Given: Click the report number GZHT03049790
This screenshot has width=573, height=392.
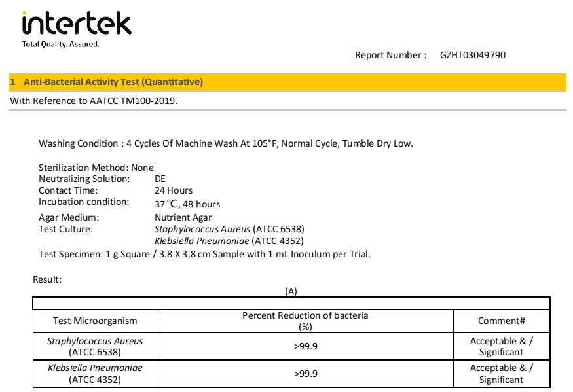Looking at the screenshot, I should (x=472, y=55).
